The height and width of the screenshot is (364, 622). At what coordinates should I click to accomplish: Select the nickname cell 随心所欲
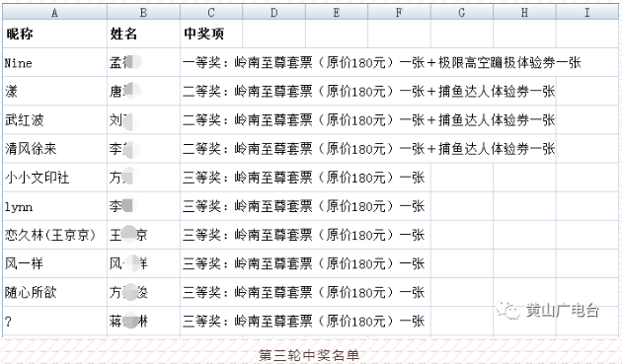tap(54, 292)
